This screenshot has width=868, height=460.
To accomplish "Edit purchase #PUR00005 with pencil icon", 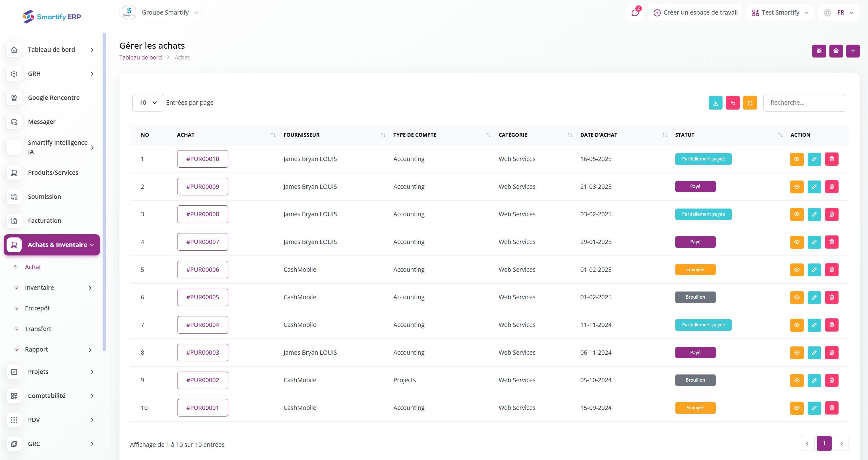I will (x=814, y=297).
